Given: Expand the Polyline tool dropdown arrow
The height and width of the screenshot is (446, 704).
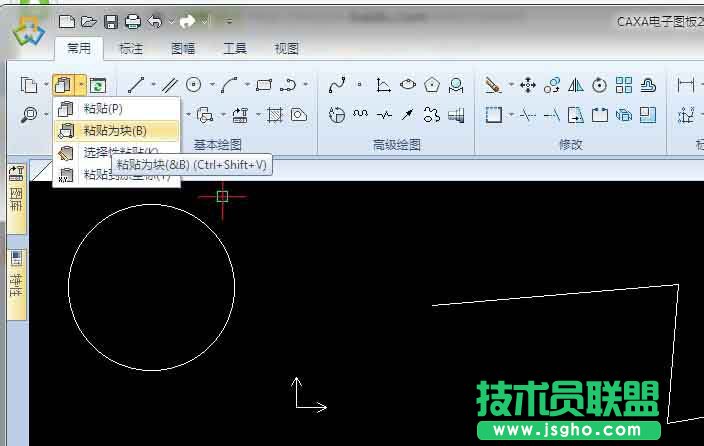Looking at the screenshot, I should (x=306, y=84).
